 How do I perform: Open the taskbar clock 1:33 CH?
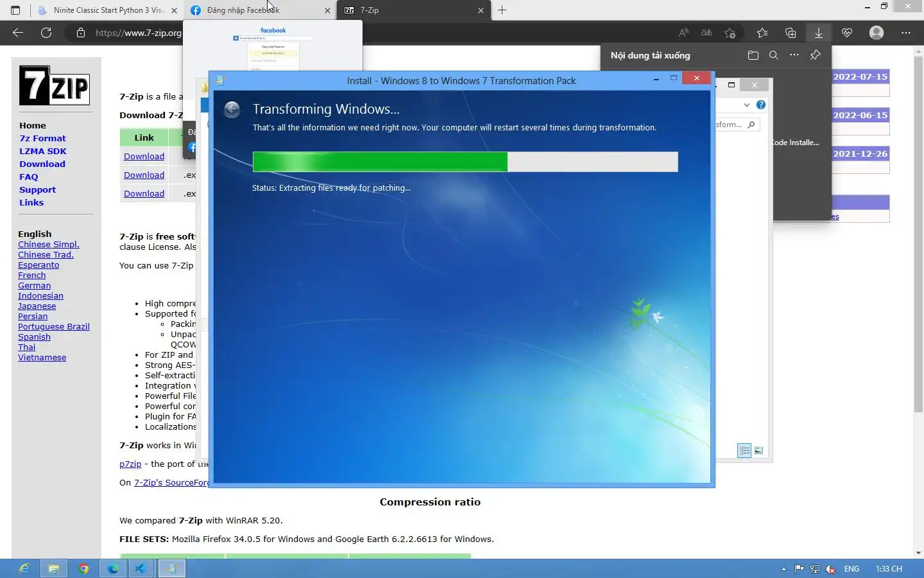point(889,569)
